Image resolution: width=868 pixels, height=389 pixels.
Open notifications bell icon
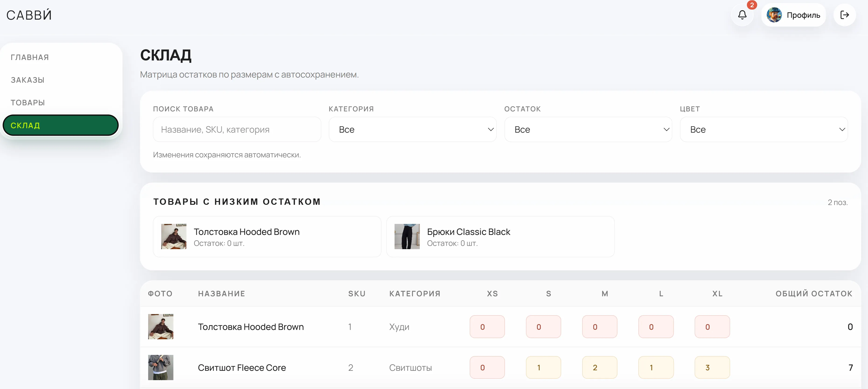(742, 15)
